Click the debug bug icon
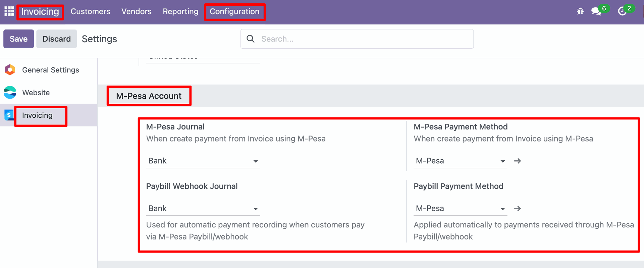Viewport: 644px width, 268px height. coord(580,11)
